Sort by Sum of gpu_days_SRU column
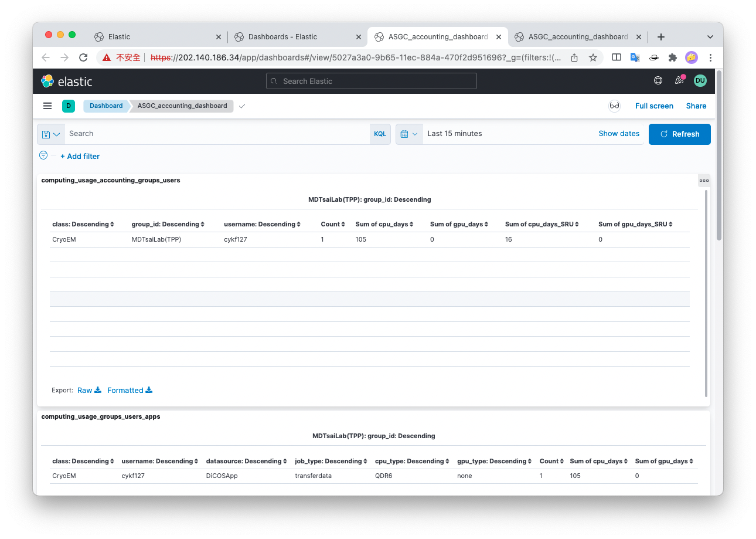 point(635,224)
